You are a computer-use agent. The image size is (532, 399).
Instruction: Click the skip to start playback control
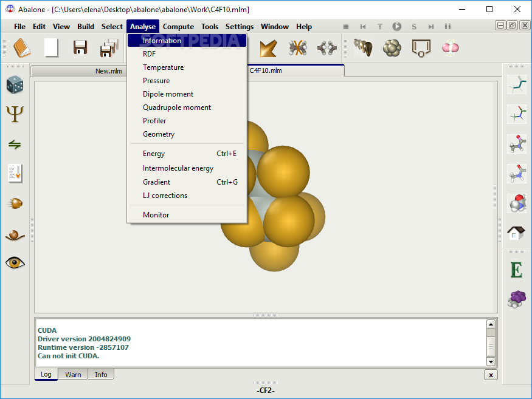coord(363,27)
